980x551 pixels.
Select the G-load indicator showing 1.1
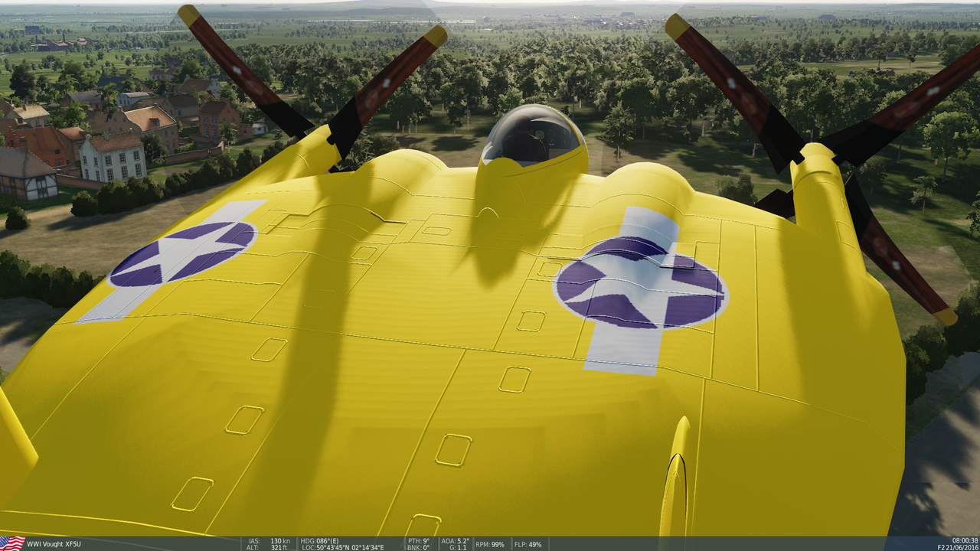coord(458,546)
